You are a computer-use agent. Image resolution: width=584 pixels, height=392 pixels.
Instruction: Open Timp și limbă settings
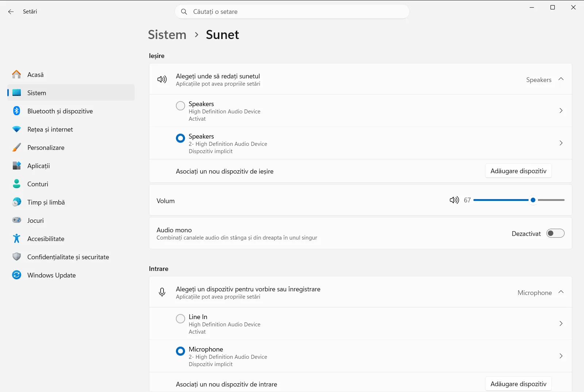coord(71,202)
